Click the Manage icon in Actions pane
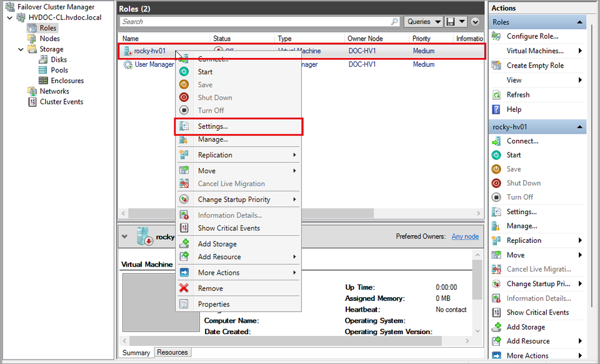The width and height of the screenshot is (600, 364). [x=496, y=226]
